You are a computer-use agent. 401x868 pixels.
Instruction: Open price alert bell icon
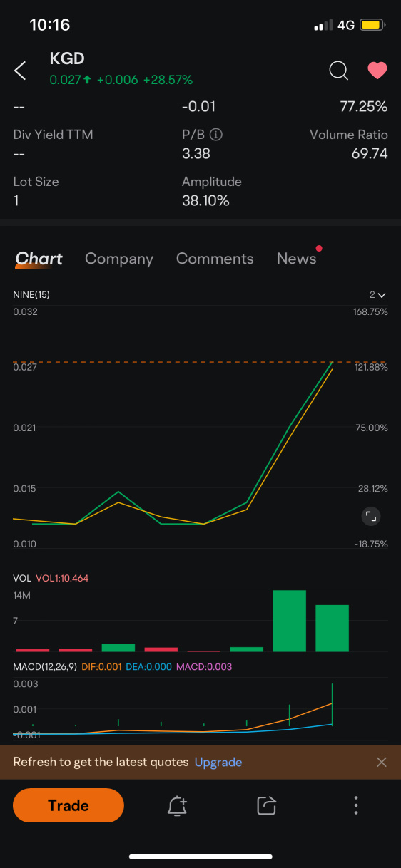(177, 805)
